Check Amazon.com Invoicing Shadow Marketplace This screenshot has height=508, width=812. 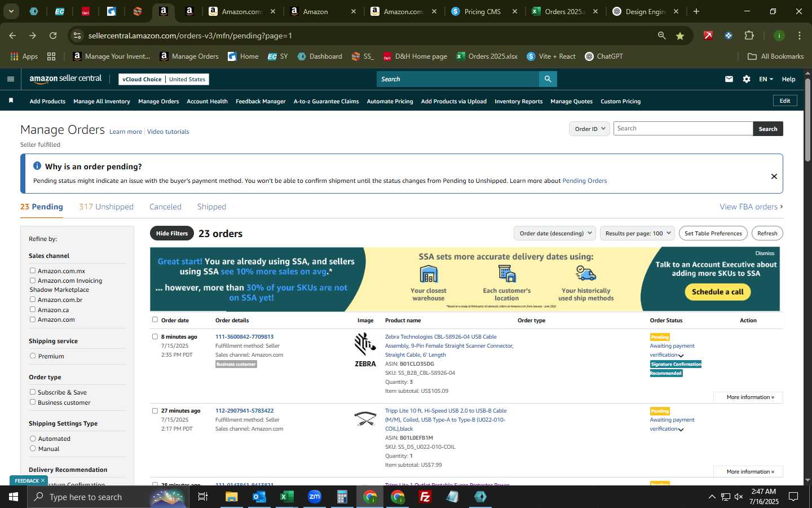coord(33,280)
